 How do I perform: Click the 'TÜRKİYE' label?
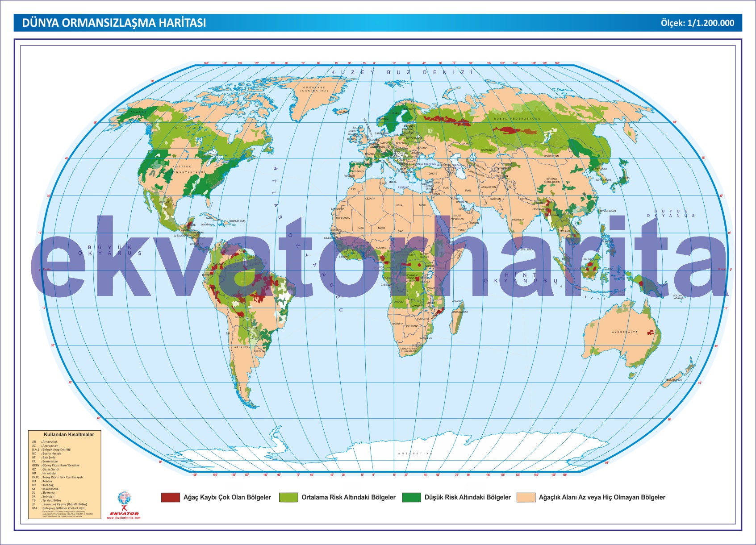(x=432, y=174)
